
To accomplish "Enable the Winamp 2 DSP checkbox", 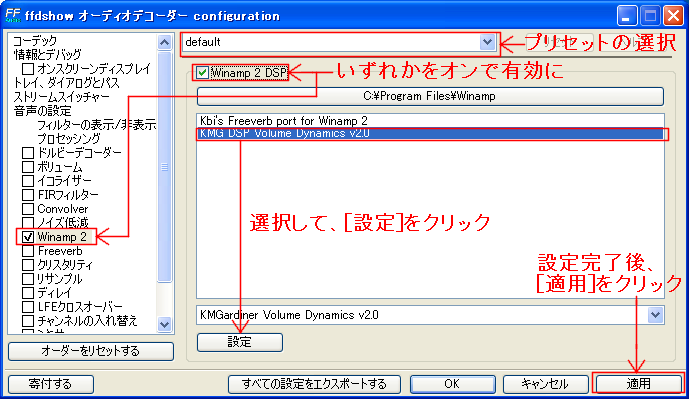I will click(x=202, y=73).
